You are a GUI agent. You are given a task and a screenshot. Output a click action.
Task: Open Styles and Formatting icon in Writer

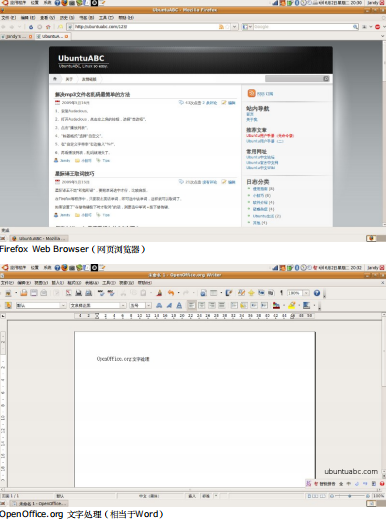click(x=8, y=305)
